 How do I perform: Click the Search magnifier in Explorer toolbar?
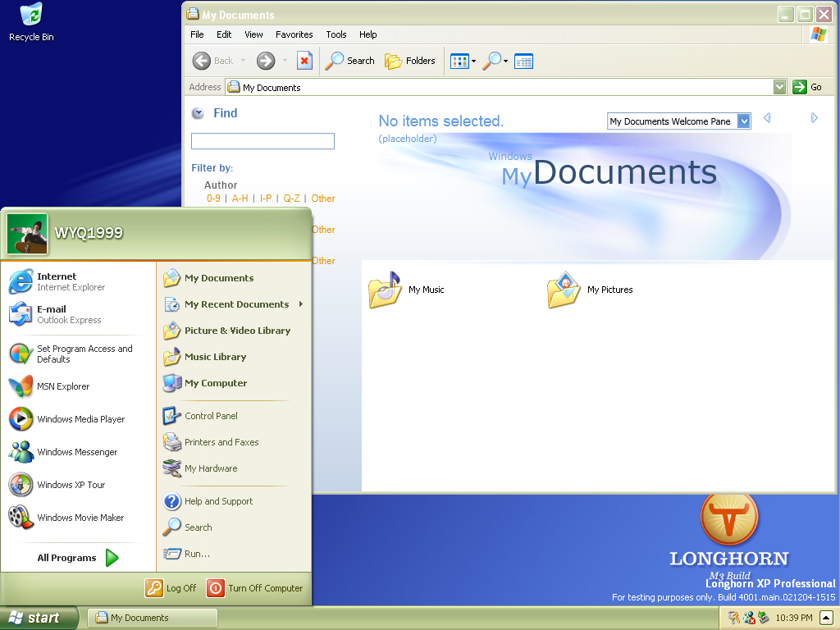point(350,61)
